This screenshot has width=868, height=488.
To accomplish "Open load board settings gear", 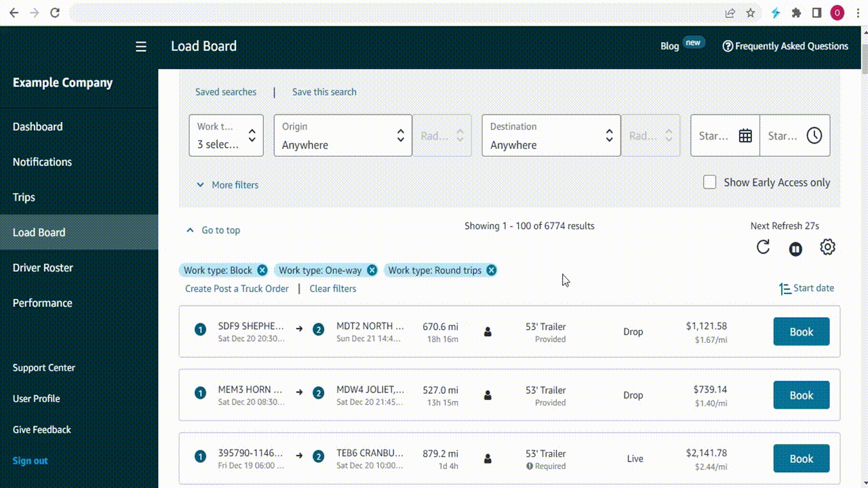I will [827, 247].
